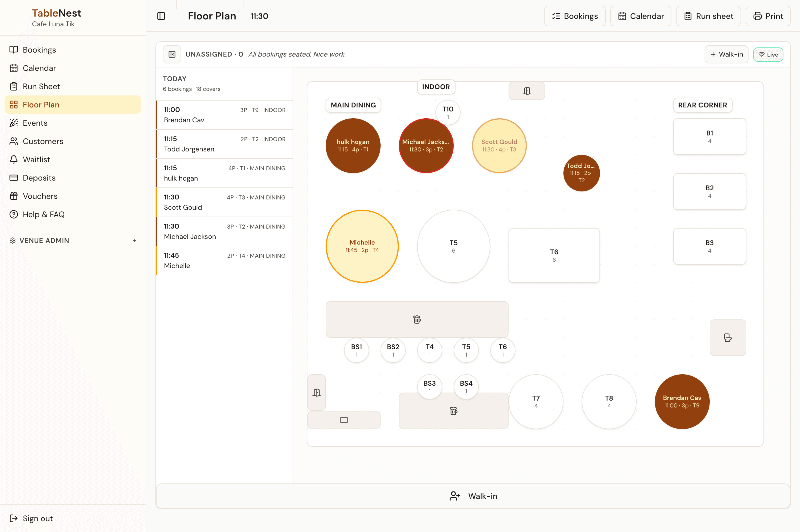Image resolution: width=800 pixels, height=532 pixels.
Task: Click the Venue Admin gear icon
Action: click(13, 241)
